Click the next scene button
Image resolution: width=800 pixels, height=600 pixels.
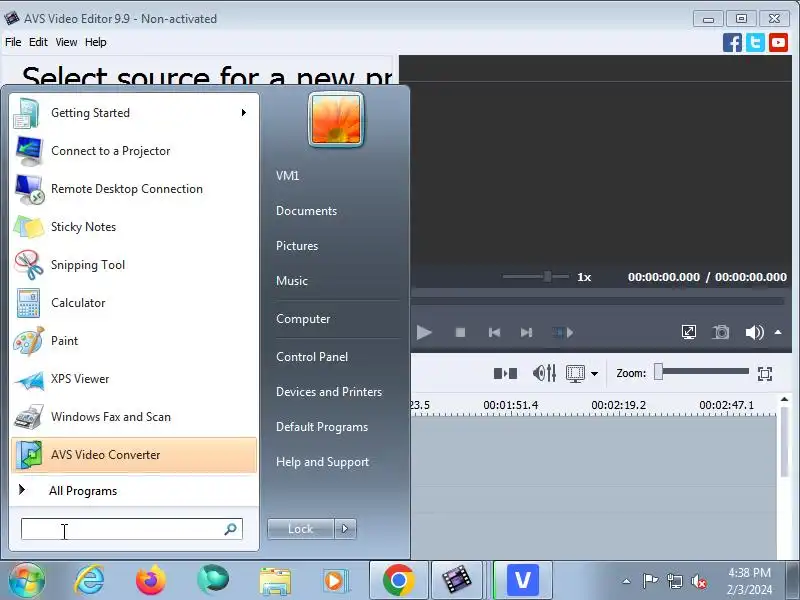(x=563, y=333)
